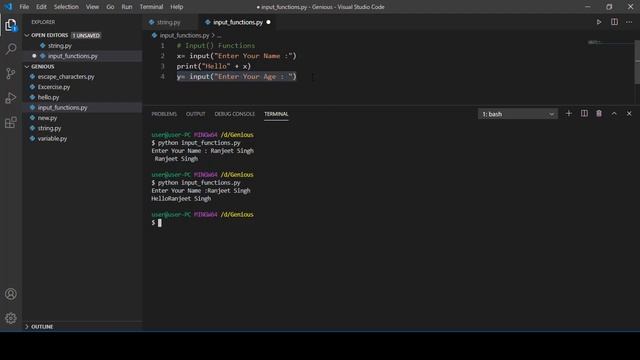Run Python file with the play icon
This screenshot has height=360, width=640.
pyautogui.click(x=599, y=22)
